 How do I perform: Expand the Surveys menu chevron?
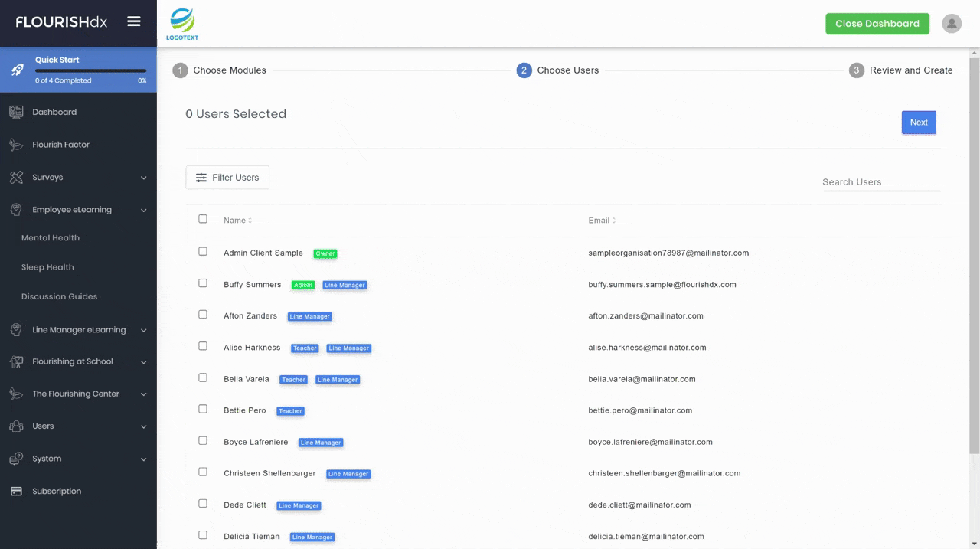tap(143, 178)
